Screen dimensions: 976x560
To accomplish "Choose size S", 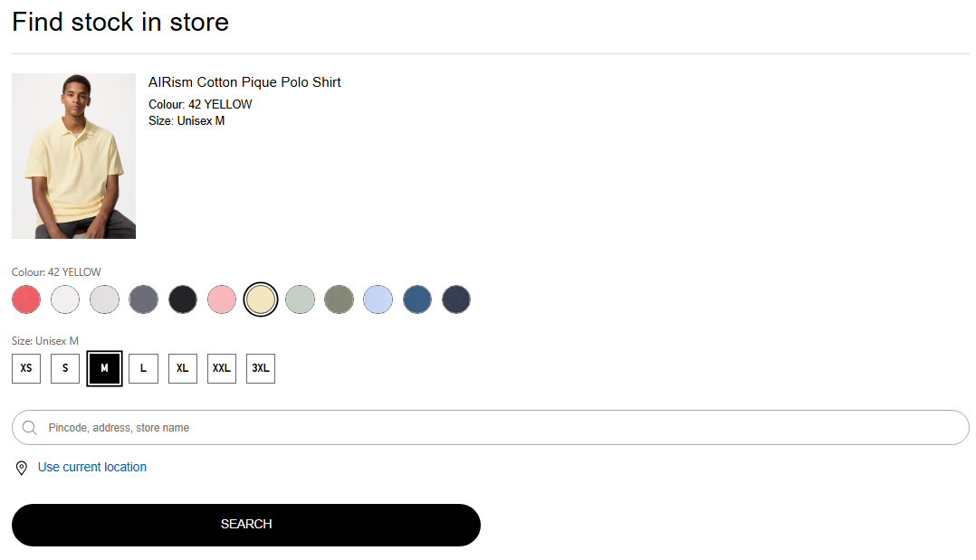I will [65, 368].
